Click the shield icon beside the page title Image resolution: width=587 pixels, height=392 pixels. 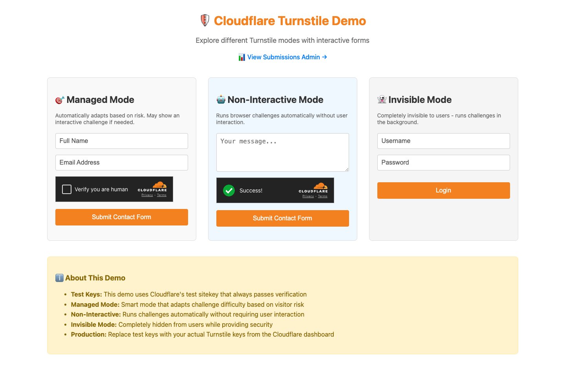(x=205, y=20)
